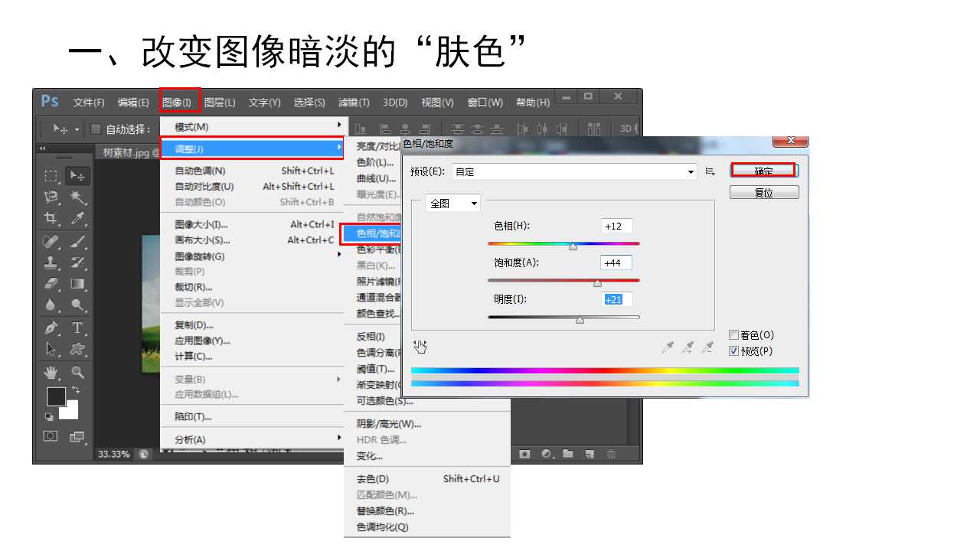
Task: Open the preset options icon beside 预设
Action: tap(710, 171)
